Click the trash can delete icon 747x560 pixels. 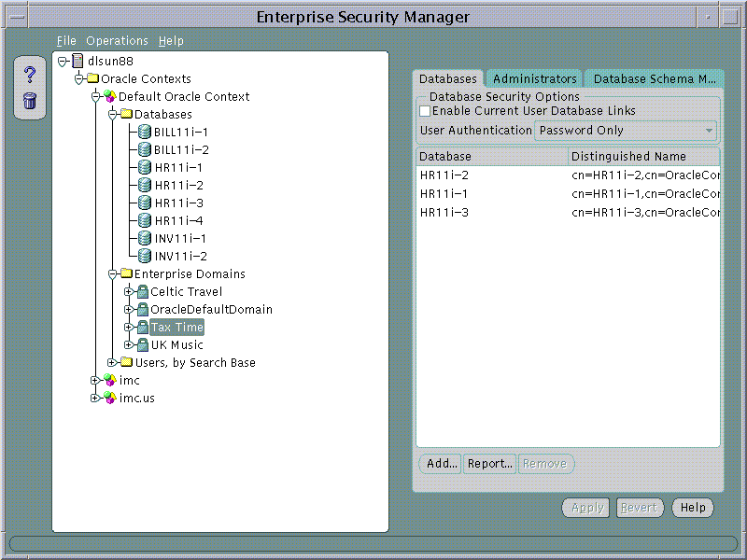(29, 101)
